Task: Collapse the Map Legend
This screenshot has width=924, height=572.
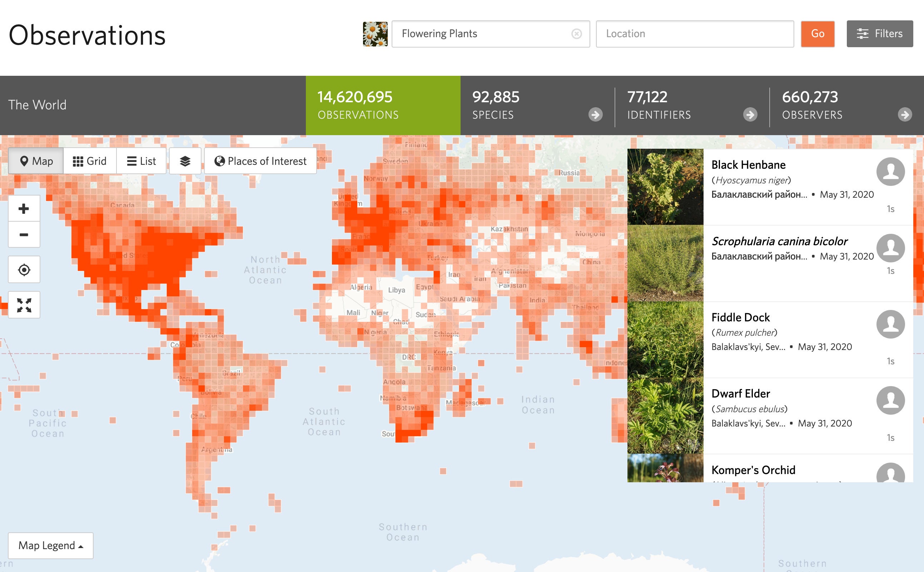Action: 51,546
